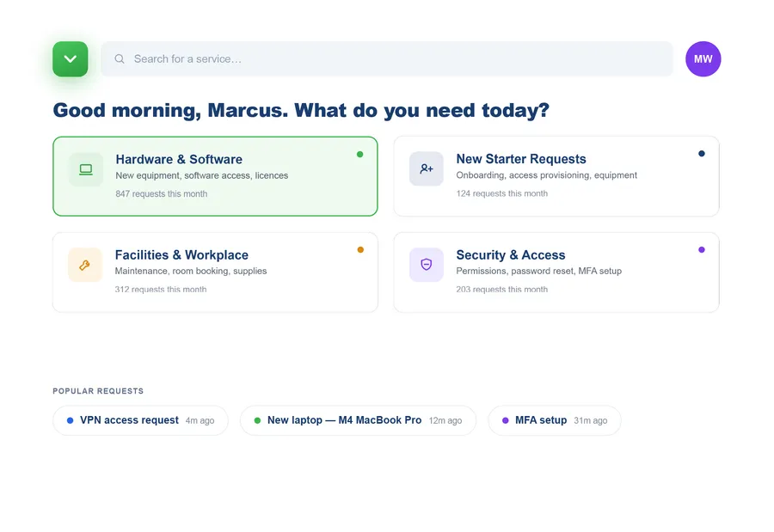This screenshot has width=774, height=532.
Task: Click the add-user icon on New Starter Requests
Action: (427, 168)
